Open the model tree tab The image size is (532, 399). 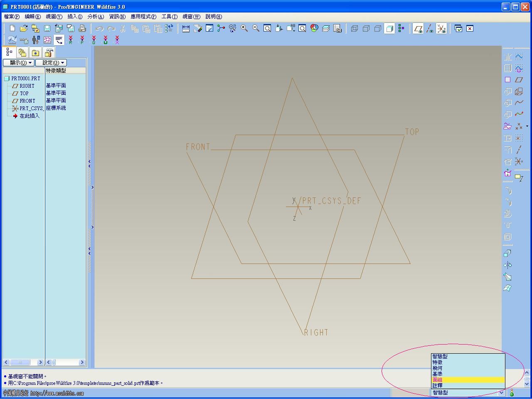[x=9, y=52]
